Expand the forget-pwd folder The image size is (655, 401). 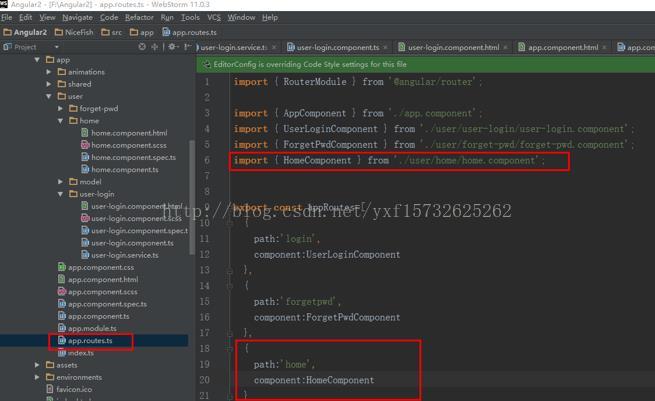click(x=61, y=108)
